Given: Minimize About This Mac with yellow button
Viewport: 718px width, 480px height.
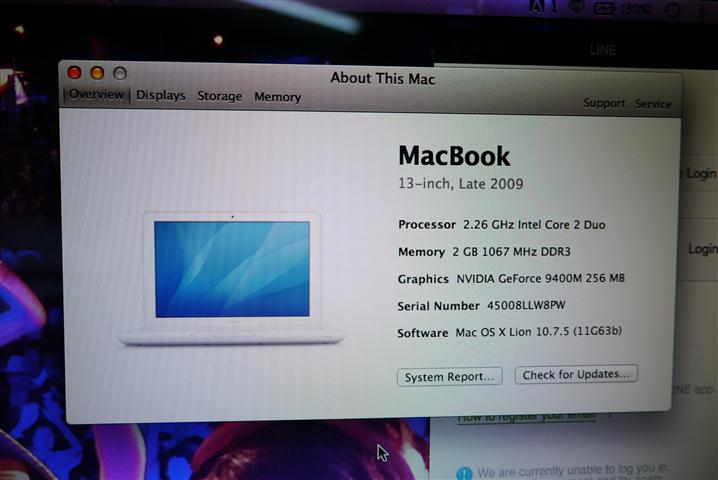Looking at the screenshot, I should 97,73.
